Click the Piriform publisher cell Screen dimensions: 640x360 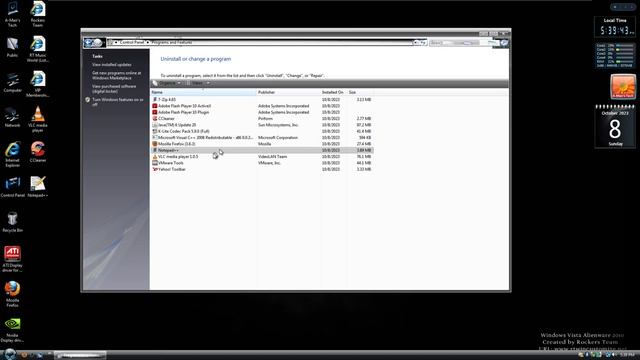coord(265,118)
